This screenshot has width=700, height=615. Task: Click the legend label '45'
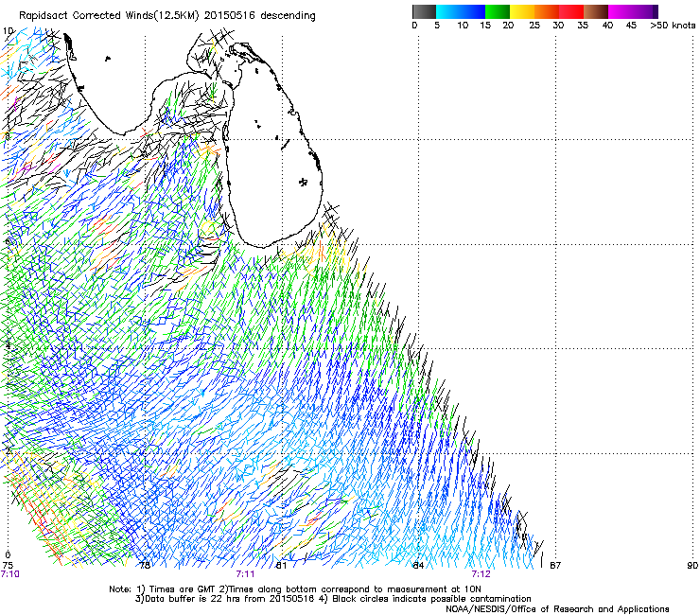631,26
